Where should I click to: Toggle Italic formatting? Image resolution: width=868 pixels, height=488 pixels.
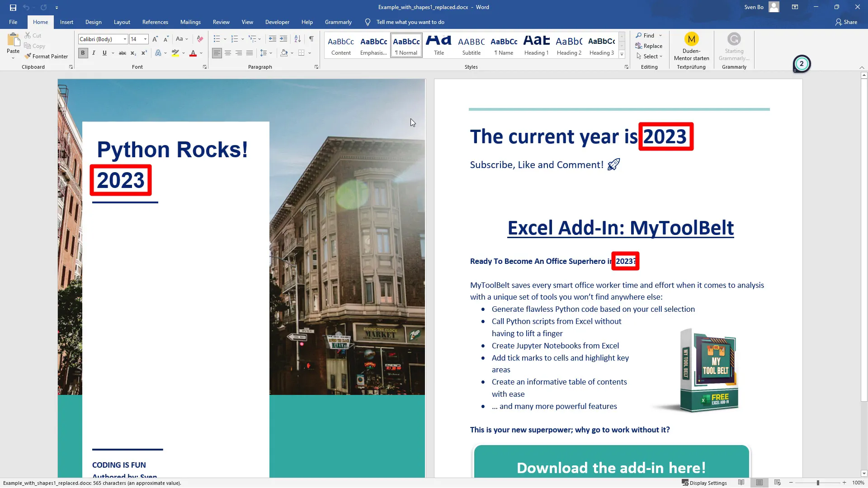pos(94,53)
